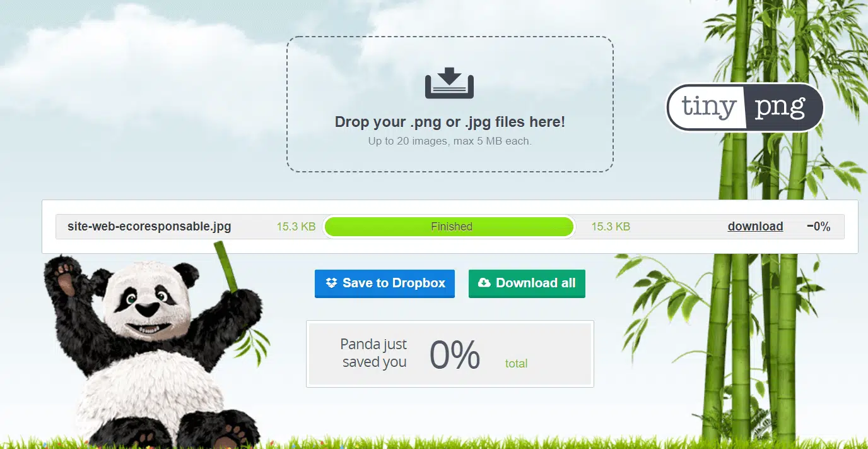Click the cloud download icon on Download all
Screen dimensions: 868x449
[x=484, y=283]
